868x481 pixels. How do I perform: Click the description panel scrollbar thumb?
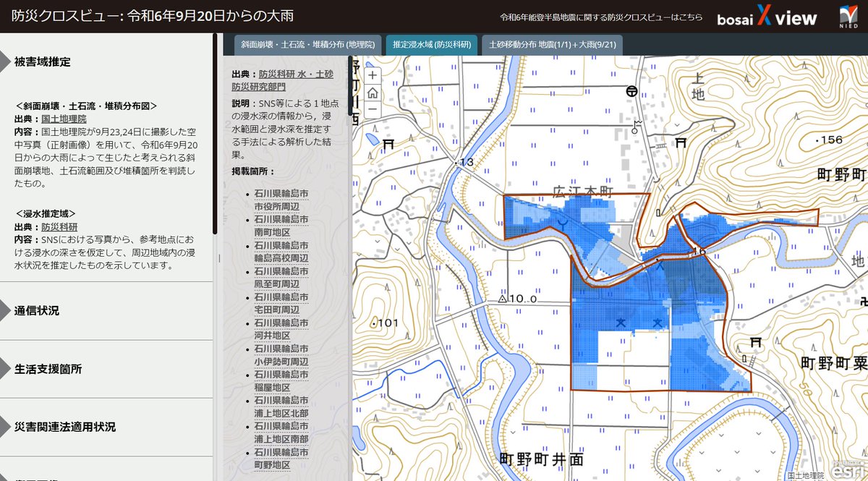[x=350, y=87]
